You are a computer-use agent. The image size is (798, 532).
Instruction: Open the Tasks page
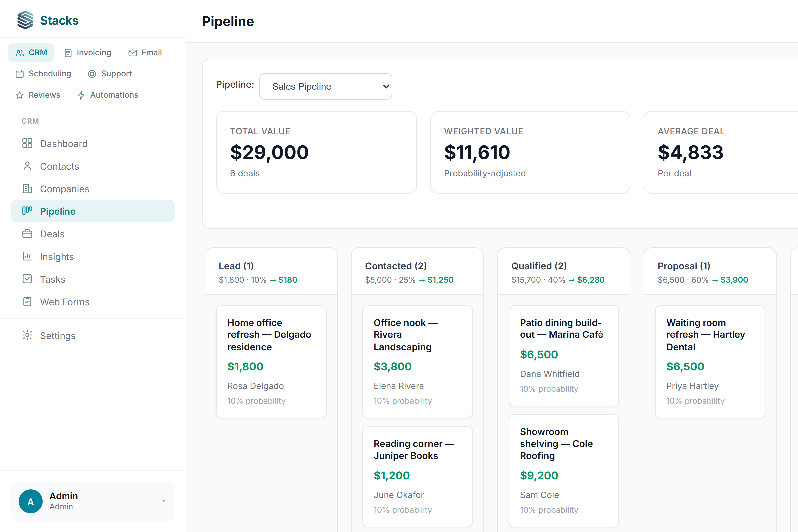pyautogui.click(x=93, y=279)
